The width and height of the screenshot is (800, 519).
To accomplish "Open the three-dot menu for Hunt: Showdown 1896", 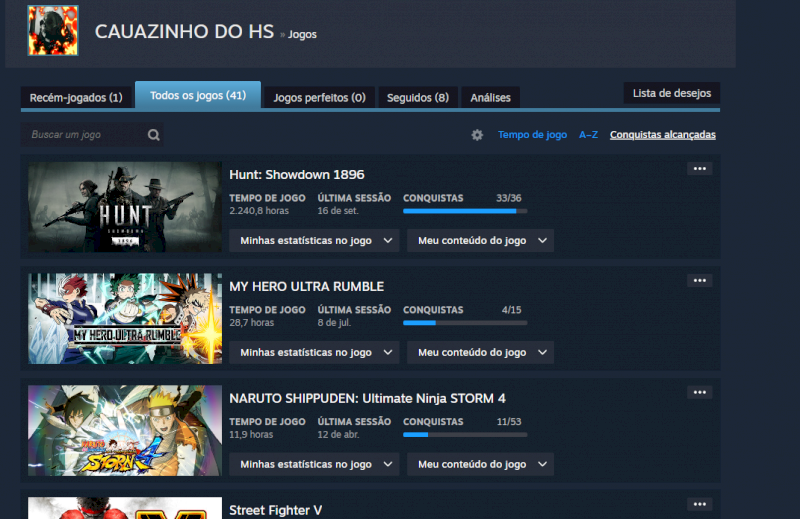I will coord(699,169).
